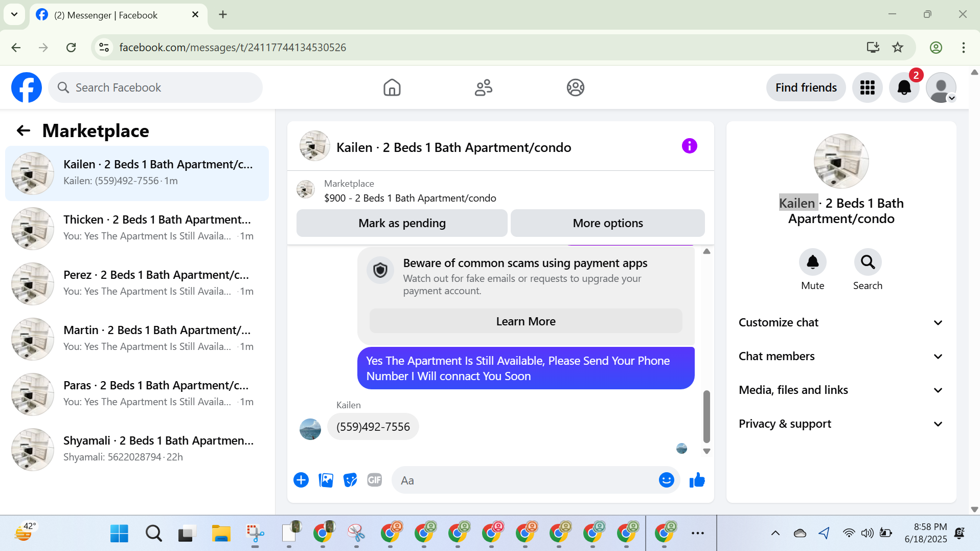Open Windows taskbar Search

point(153,534)
